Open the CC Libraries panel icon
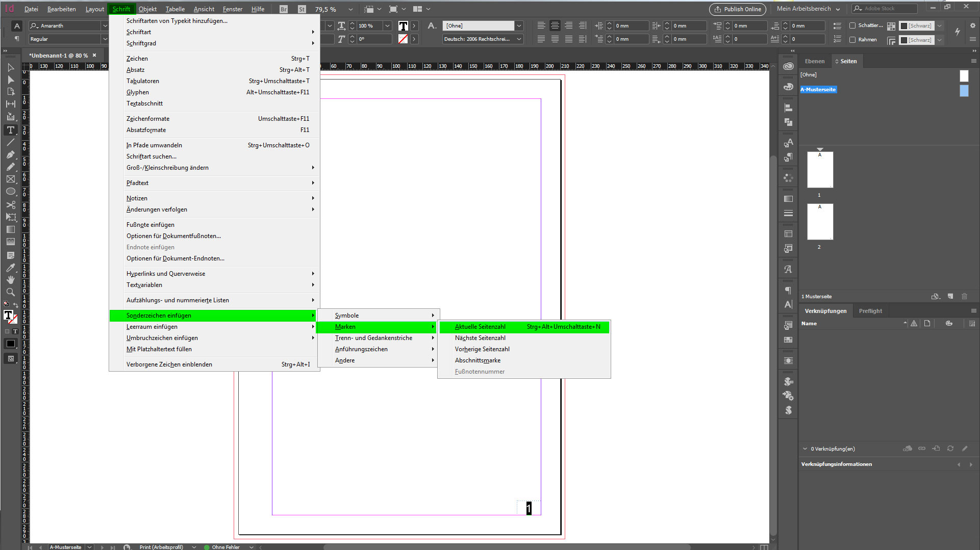The image size is (980, 550). [788, 66]
